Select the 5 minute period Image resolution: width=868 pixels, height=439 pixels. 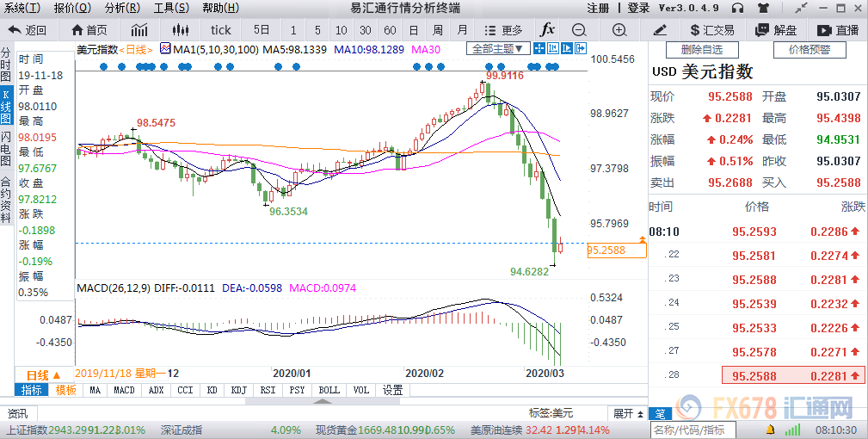[317, 30]
